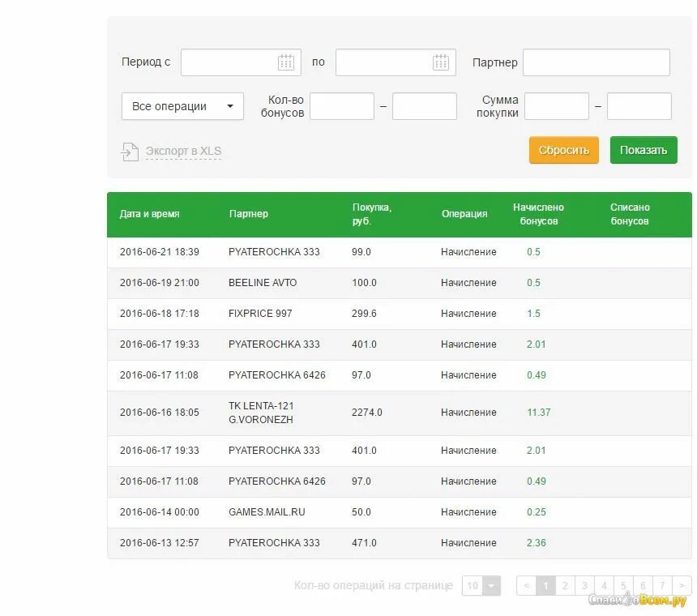Click the previous page arrow
697x616 pixels.
click(x=527, y=586)
